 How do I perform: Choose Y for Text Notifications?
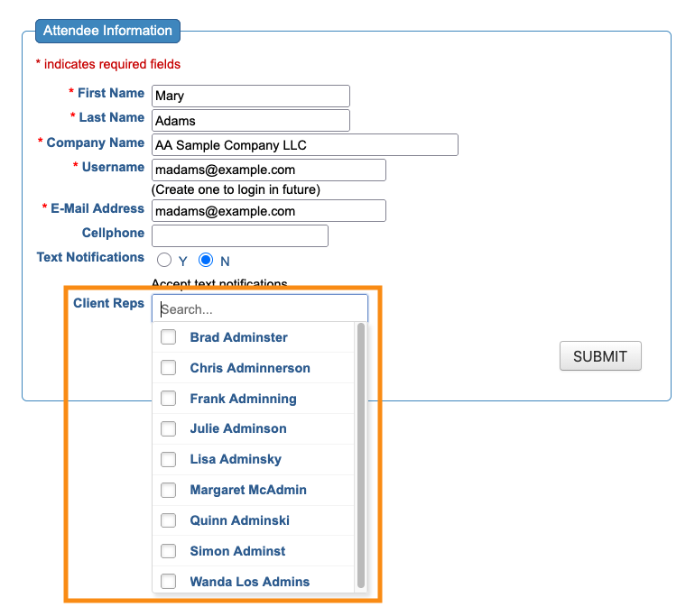tap(164, 261)
